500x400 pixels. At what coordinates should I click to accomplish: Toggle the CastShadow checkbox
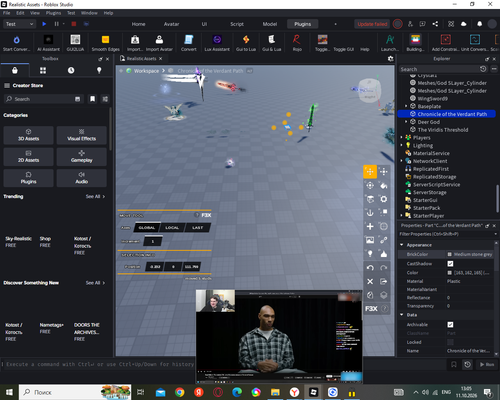pyautogui.click(x=450, y=264)
